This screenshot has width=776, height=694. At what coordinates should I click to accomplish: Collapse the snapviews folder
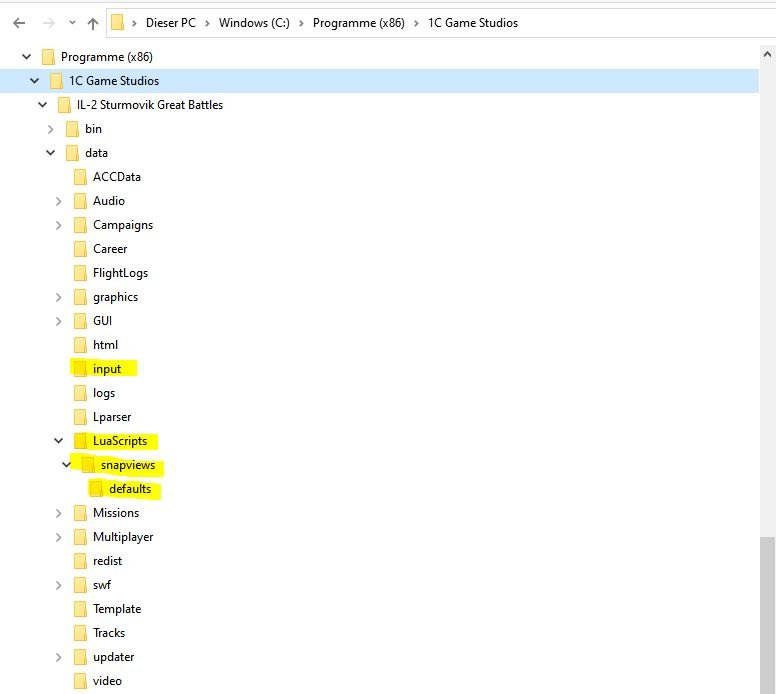pos(66,465)
